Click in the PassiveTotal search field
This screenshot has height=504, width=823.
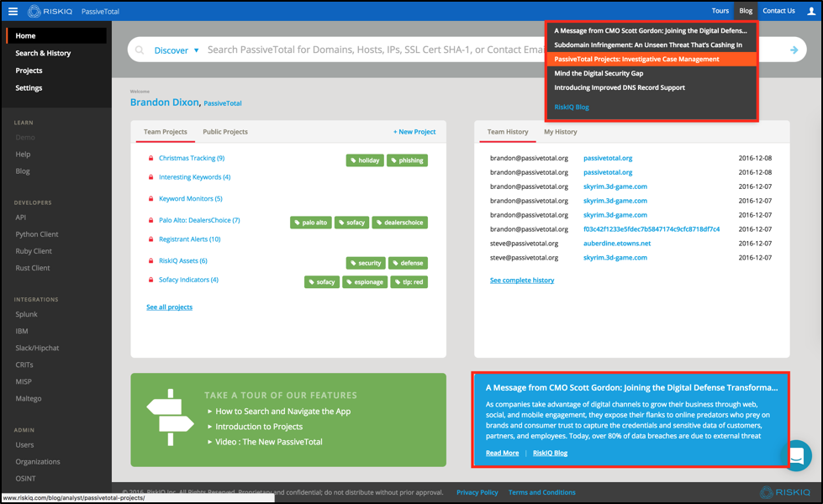[375, 50]
